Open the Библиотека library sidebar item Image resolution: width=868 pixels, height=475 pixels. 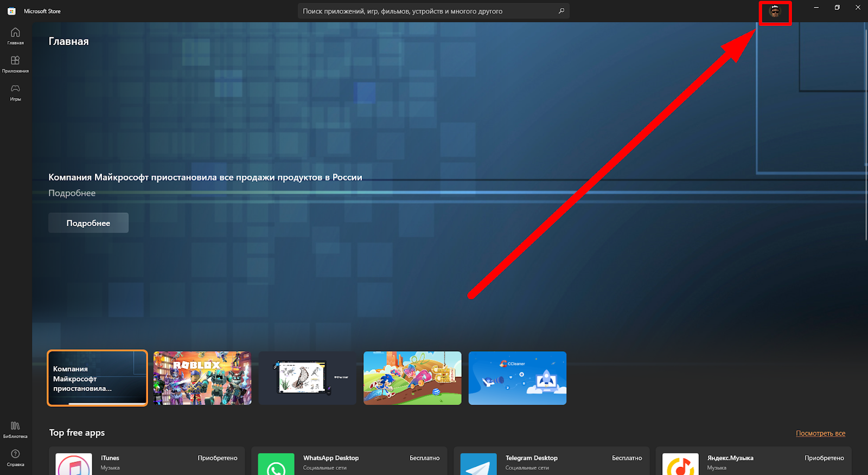[15, 429]
